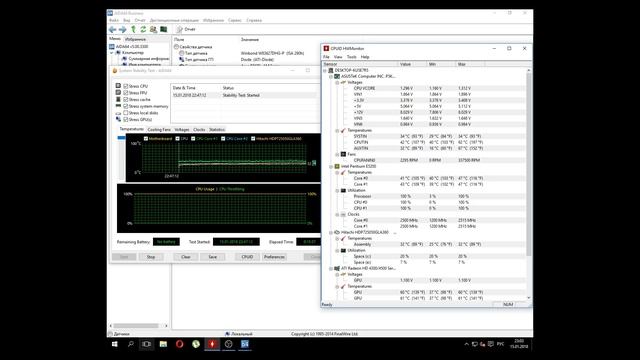640x360 pixels.
Task: Select the CPU VCORE row in HWMonitor
Action: point(424,88)
